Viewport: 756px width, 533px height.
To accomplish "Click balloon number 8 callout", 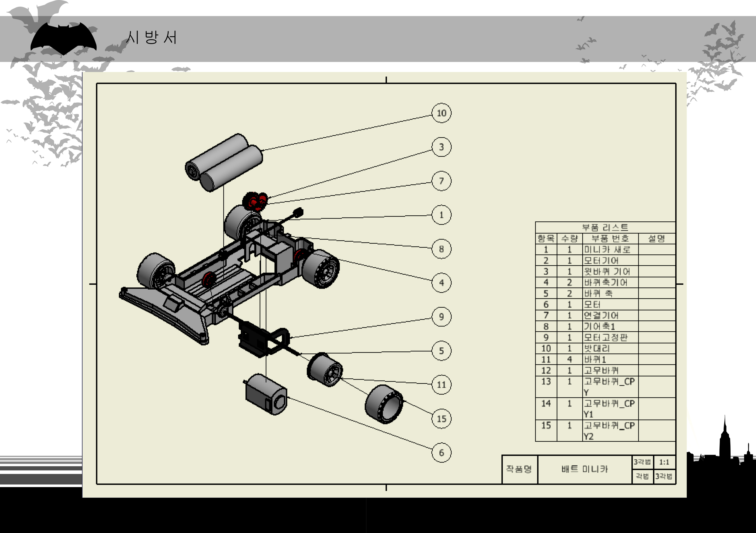I will (441, 249).
